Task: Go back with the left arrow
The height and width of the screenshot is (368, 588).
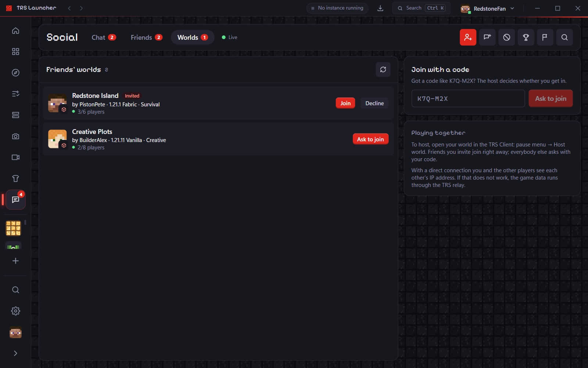Action: pyautogui.click(x=69, y=8)
